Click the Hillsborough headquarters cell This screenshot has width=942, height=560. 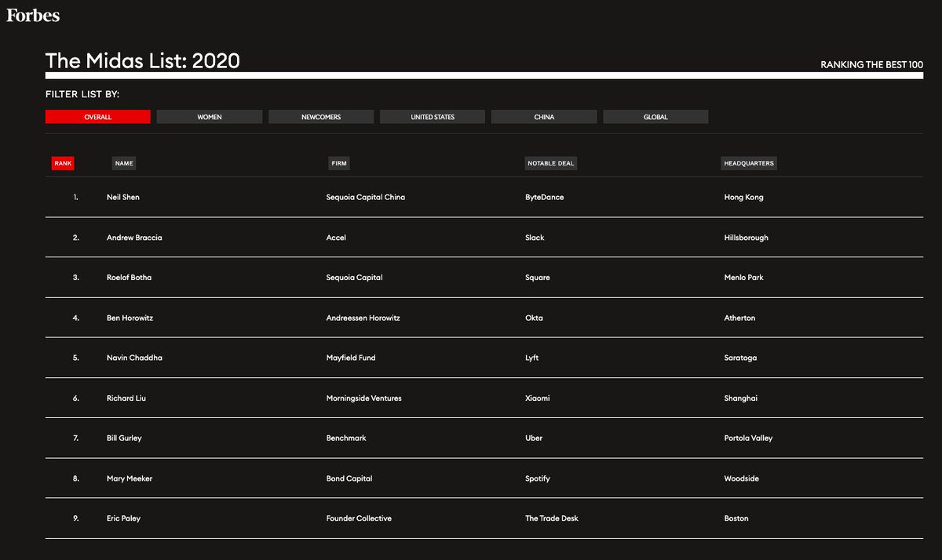pos(747,237)
